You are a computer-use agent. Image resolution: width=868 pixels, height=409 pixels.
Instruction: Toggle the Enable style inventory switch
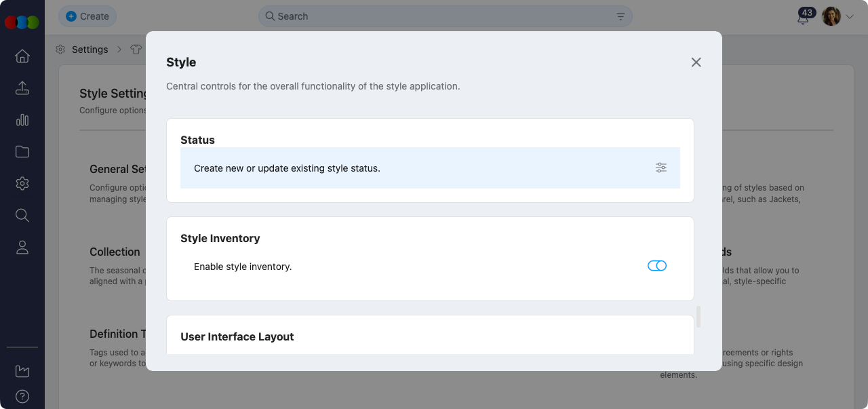[657, 266]
